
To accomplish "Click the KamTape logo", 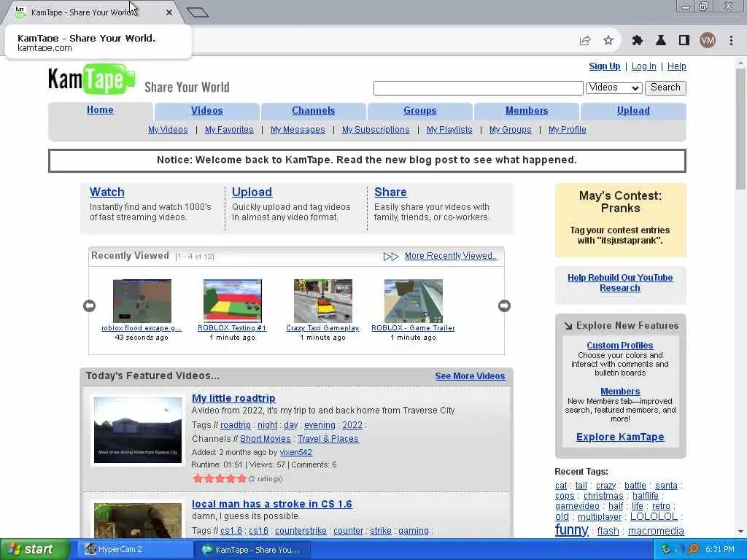I will tap(91, 79).
